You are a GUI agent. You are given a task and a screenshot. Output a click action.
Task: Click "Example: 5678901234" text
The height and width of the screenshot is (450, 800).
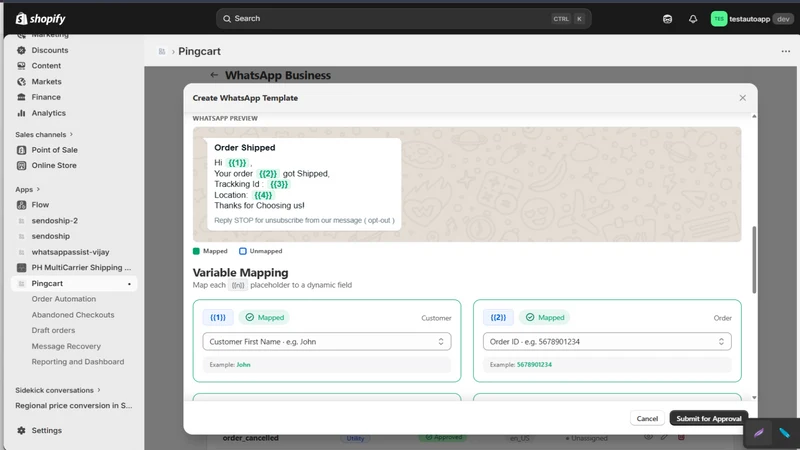[x=520, y=365]
